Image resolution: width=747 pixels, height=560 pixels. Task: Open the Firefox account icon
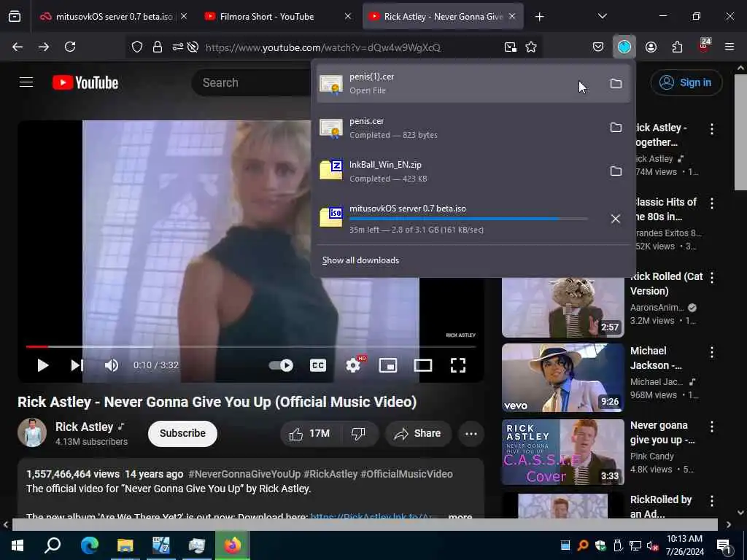[x=651, y=47]
